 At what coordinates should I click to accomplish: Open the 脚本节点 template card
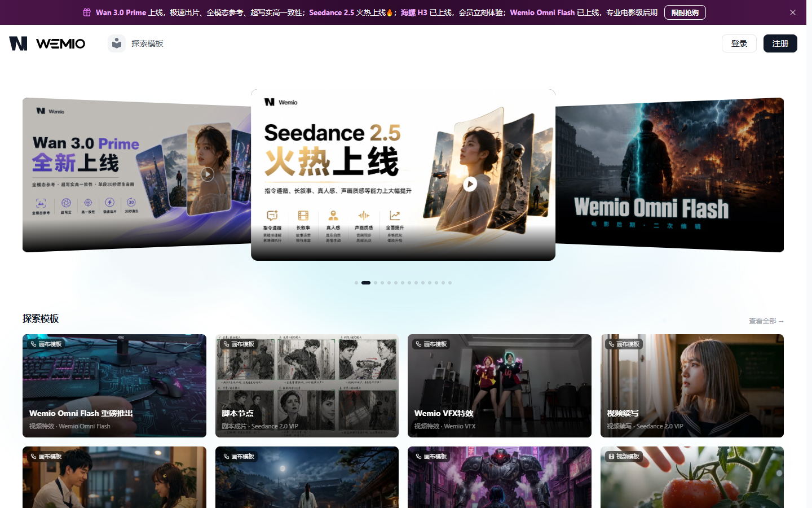pos(307,386)
